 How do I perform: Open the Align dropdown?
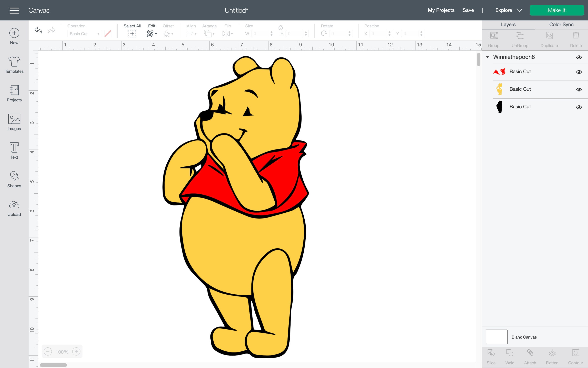(192, 34)
